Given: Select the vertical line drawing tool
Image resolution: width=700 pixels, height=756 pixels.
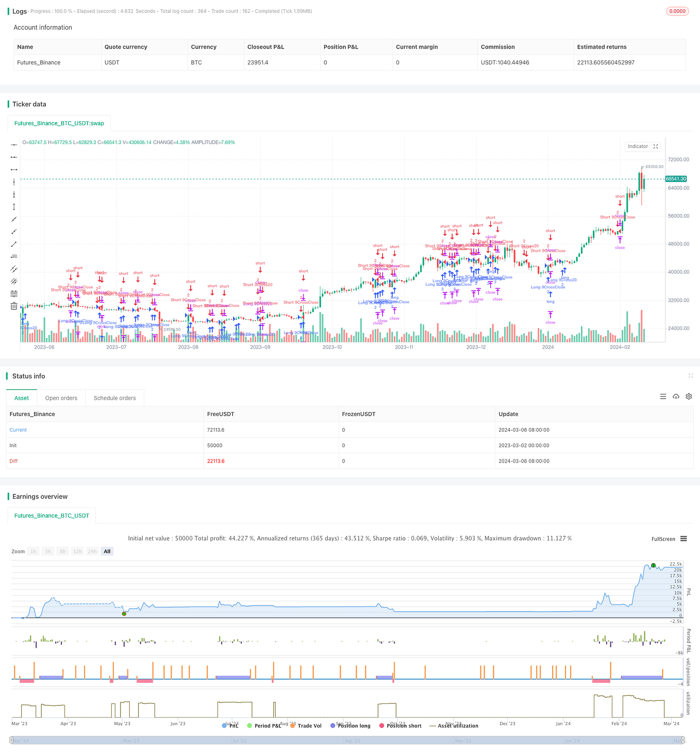Looking at the screenshot, I should [14, 182].
